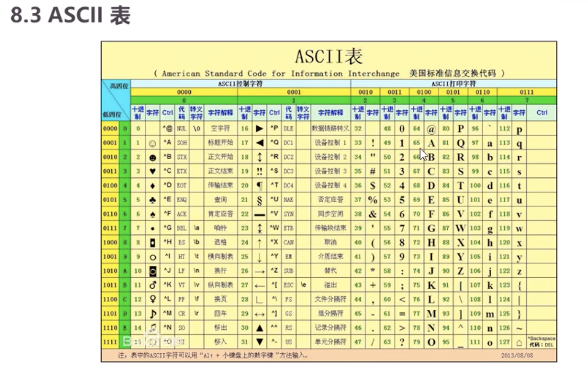Click the '回车' description cell

pyautogui.click(x=220, y=313)
